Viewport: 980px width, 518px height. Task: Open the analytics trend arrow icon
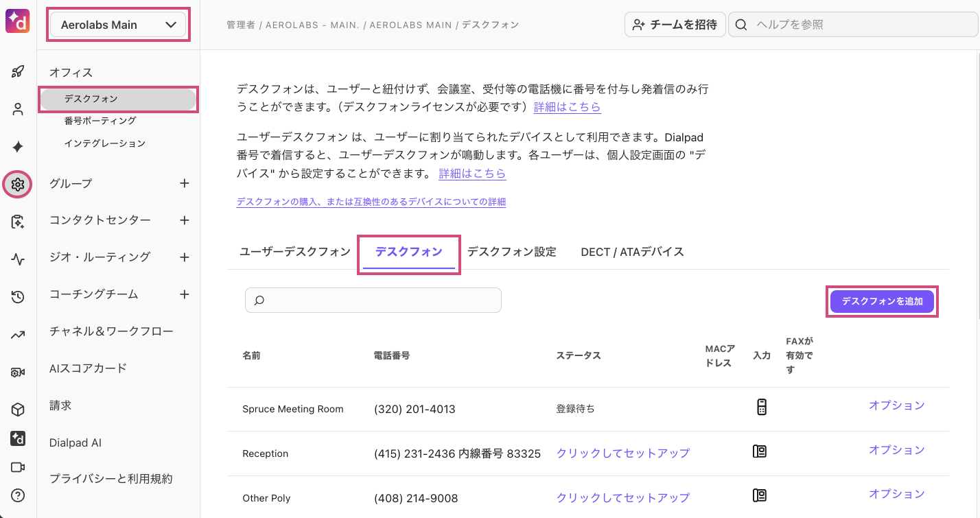[x=18, y=335]
